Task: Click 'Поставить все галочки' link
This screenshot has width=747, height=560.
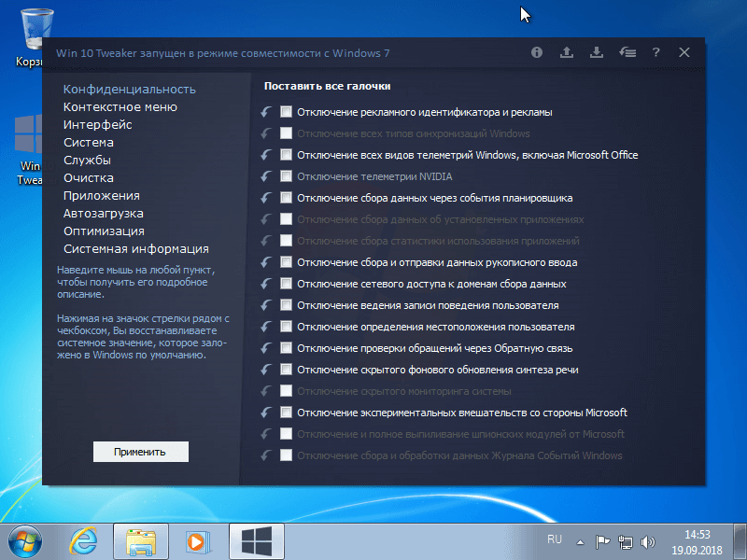Action: (x=328, y=86)
